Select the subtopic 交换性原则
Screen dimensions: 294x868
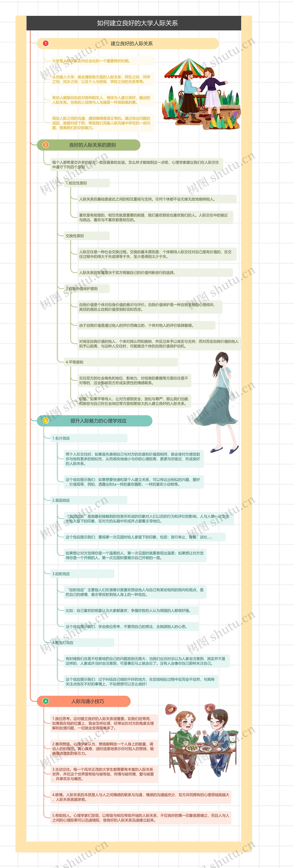(87, 236)
